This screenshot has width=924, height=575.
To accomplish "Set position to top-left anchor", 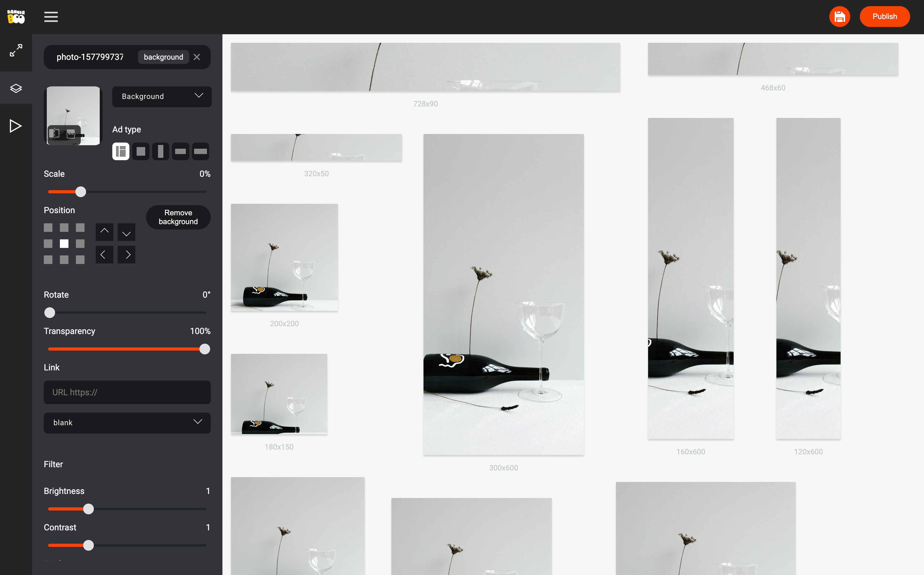I will tap(48, 227).
